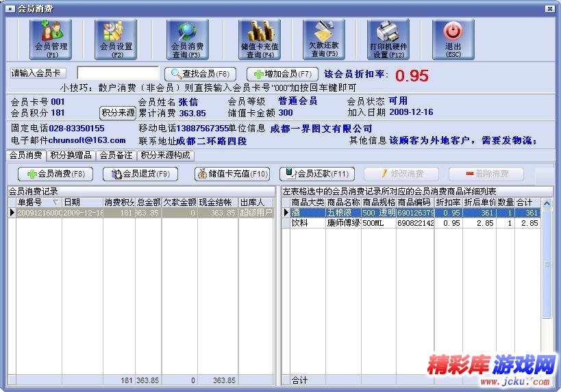
Task: Click the 总金额 column header
Action: point(149,202)
